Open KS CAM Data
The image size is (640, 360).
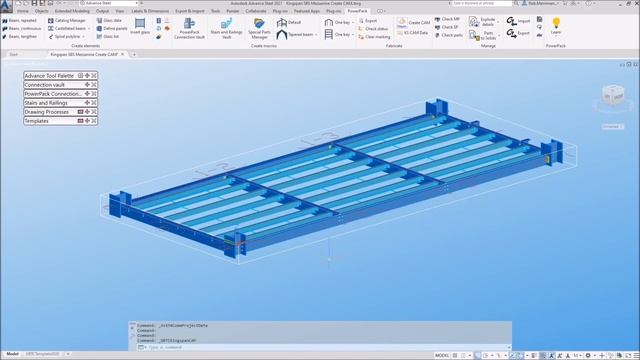[413, 33]
